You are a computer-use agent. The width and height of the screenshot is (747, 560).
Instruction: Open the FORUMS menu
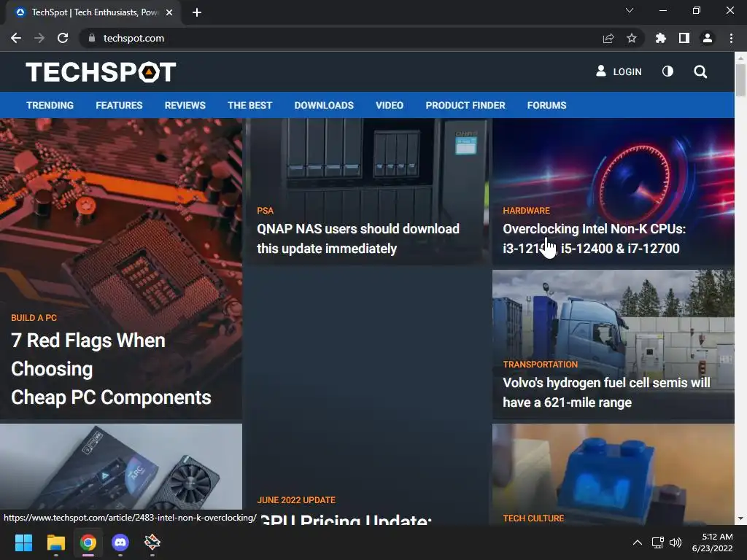coord(547,105)
